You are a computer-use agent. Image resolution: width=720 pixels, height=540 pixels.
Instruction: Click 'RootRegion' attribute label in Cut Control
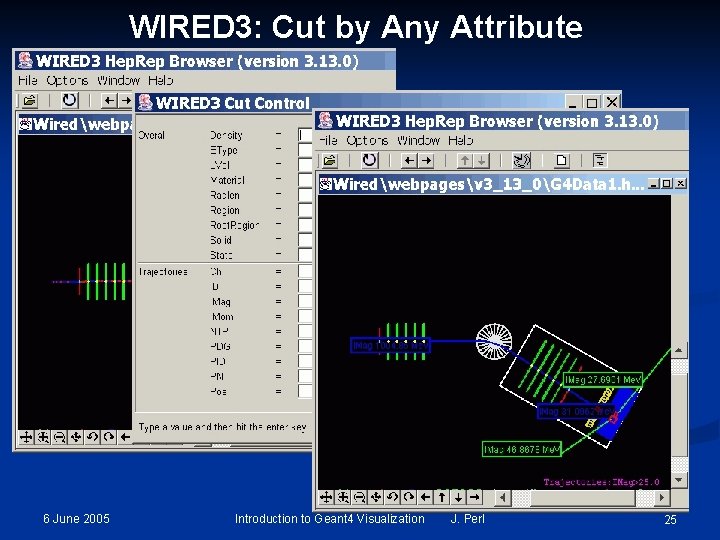point(234,225)
